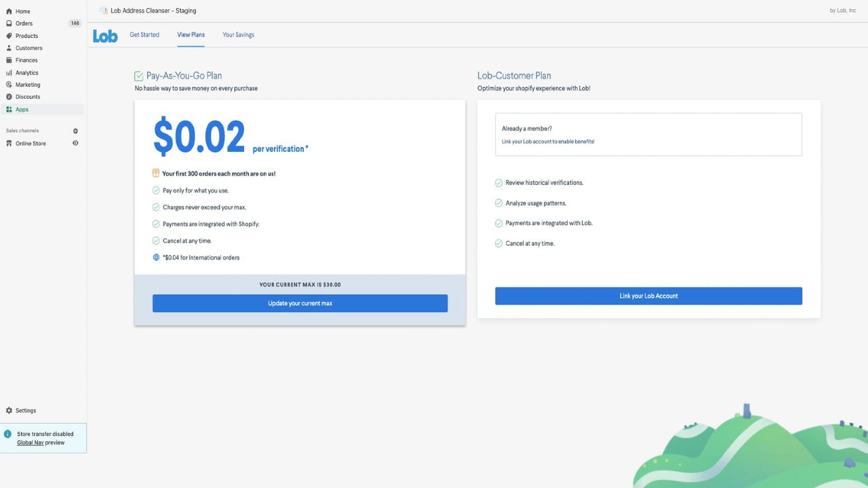
Task: Click the 'by Lob, Inc' text
Action: (x=843, y=11)
